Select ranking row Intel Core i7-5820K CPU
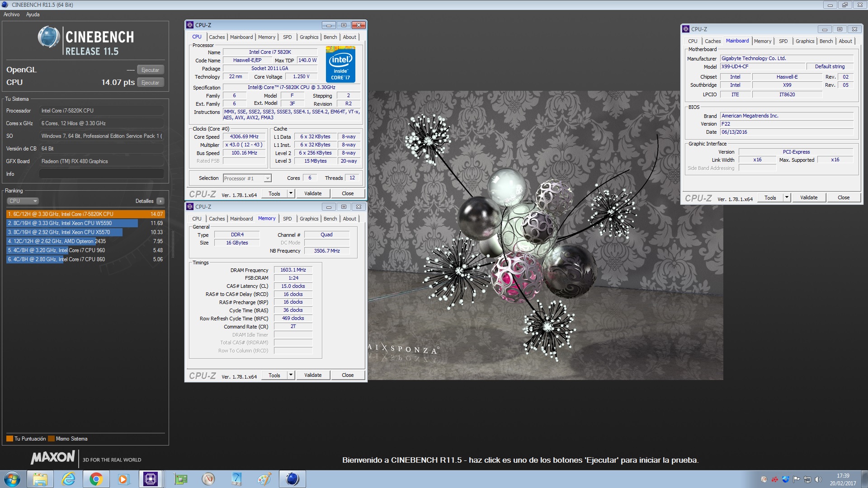The height and width of the screenshot is (488, 868). 85,214
